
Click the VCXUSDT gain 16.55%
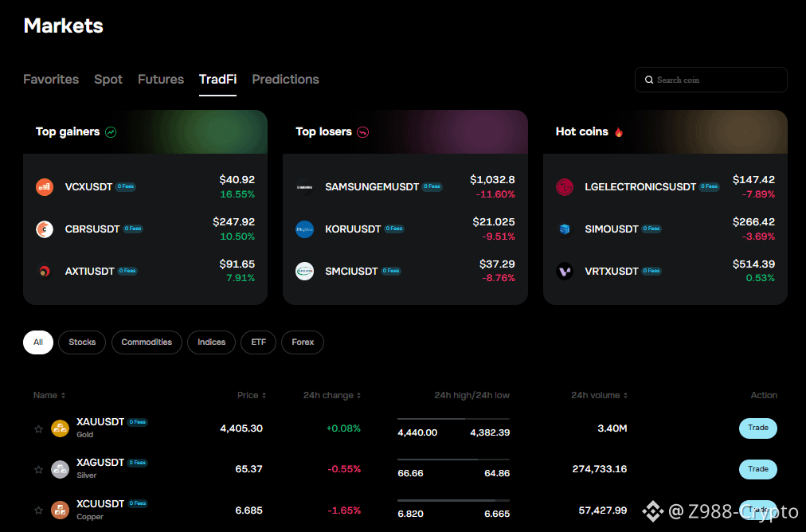[x=237, y=194]
